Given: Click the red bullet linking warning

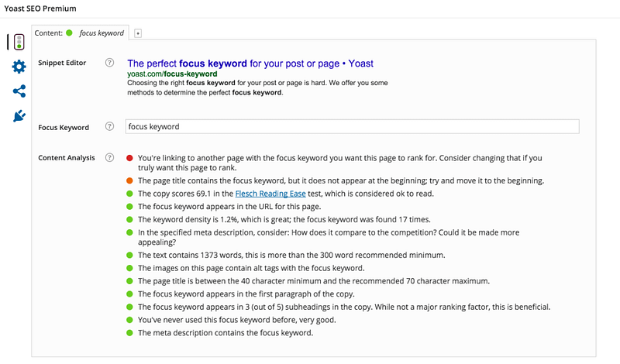Looking at the screenshot, I should coord(130,158).
